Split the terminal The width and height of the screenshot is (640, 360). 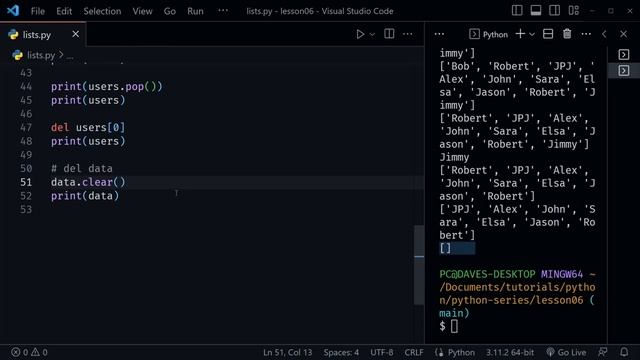click(x=548, y=34)
